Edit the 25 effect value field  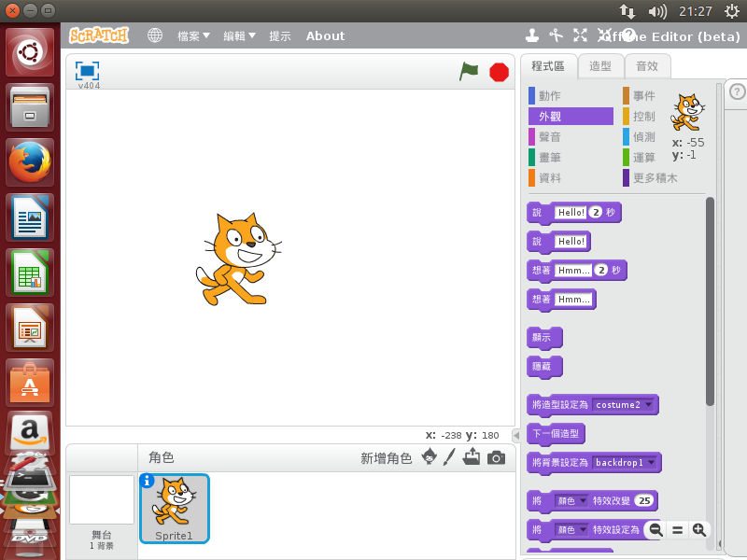pos(644,501)
